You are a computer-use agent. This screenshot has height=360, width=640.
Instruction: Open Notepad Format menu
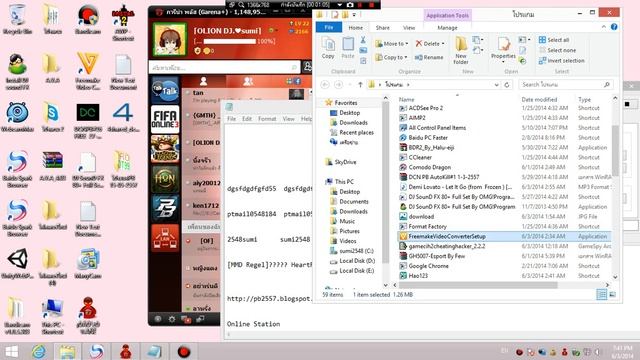[x=267, y=119]
